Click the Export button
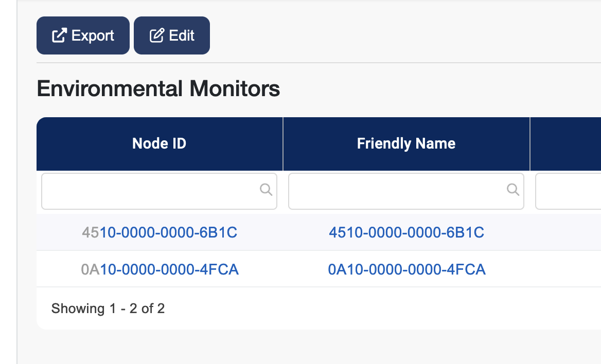The width and height of the screenshot is (601, 364). click(x=83, y=35)
